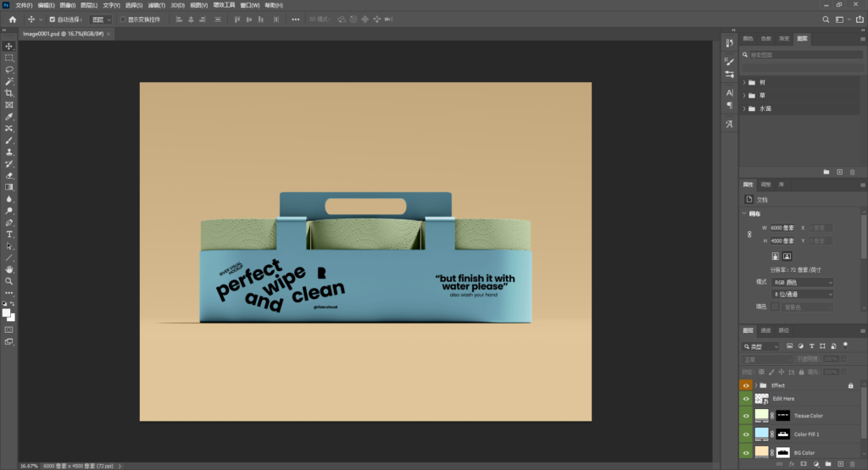Open the auto-select layer/group dropdown

(101, 19)
